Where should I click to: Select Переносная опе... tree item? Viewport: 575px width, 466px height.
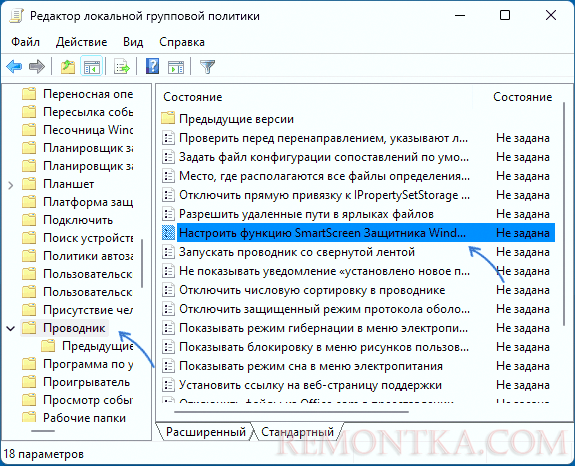point(88,94)
